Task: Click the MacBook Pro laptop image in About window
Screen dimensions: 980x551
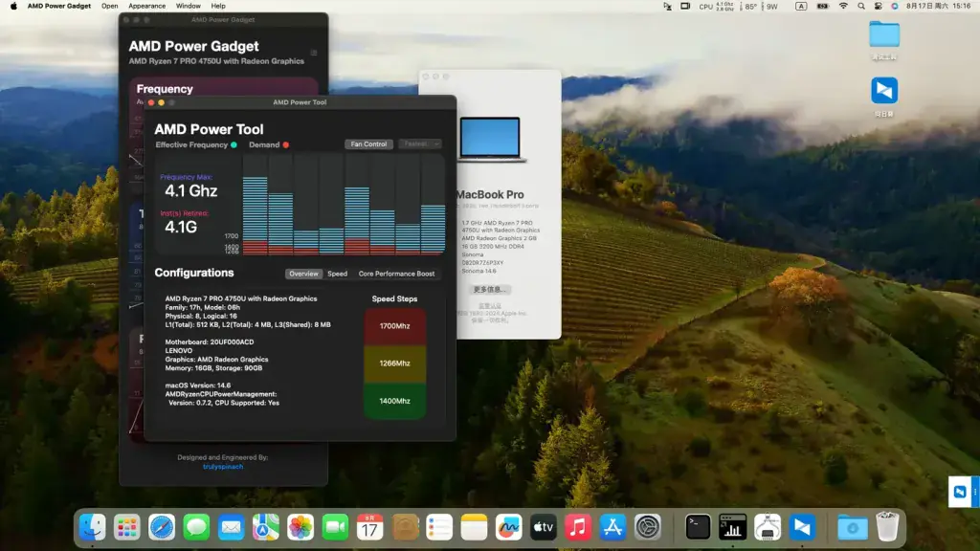Action: [491, 139]
